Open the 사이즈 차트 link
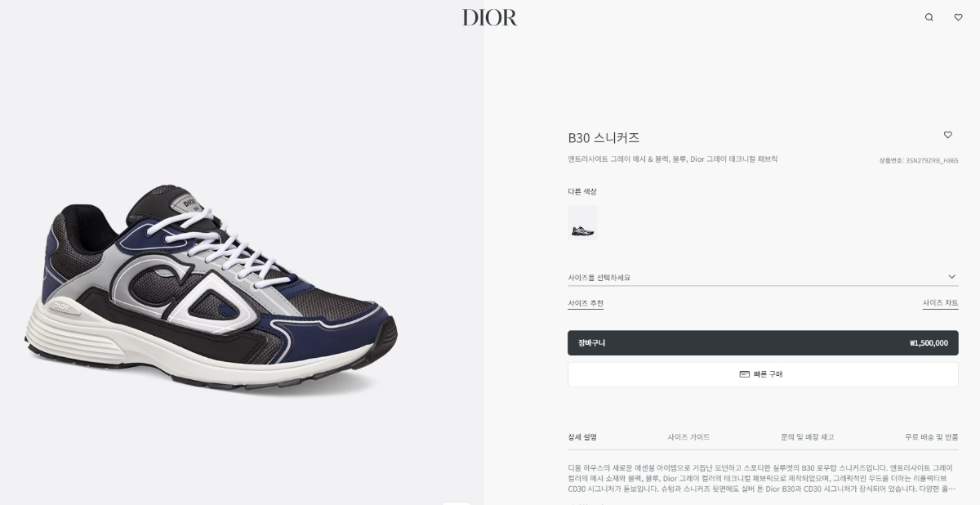Viewport: 980px width, 505px height. point(941,303)
